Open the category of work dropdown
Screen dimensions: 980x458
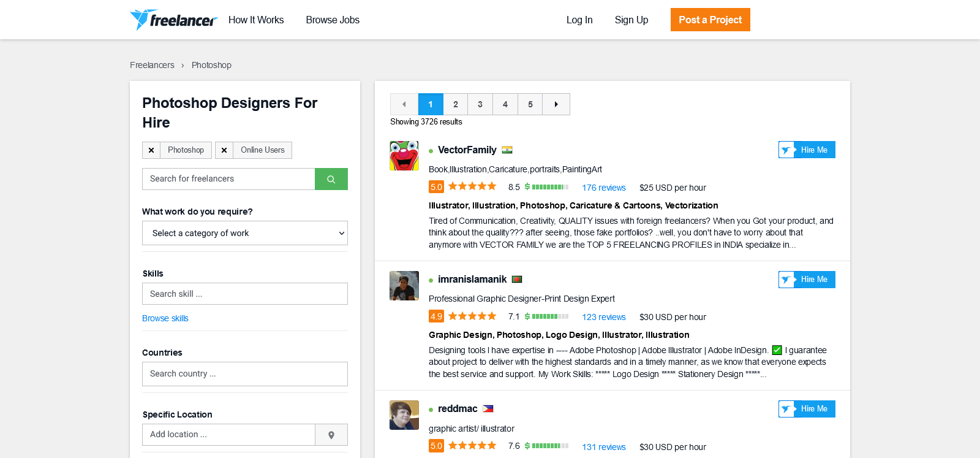coord(245,233)
